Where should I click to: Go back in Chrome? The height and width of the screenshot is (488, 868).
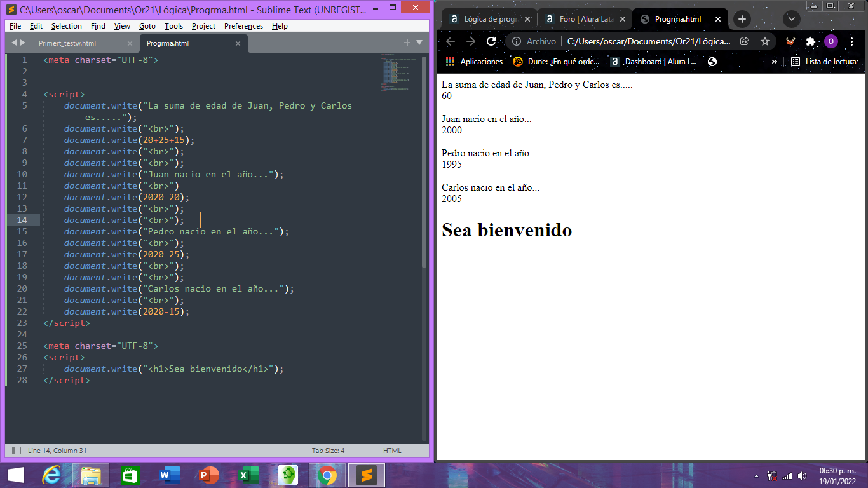coord(451,41)
